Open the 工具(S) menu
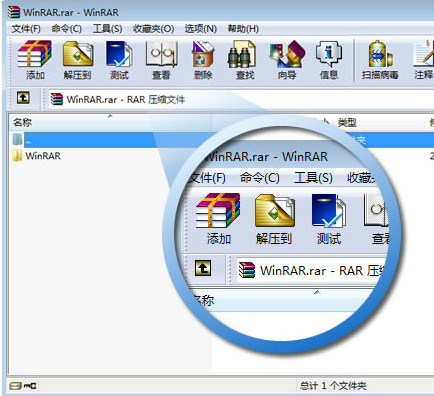This screenshot has height=396, width=434. click(x=107, y=29)
